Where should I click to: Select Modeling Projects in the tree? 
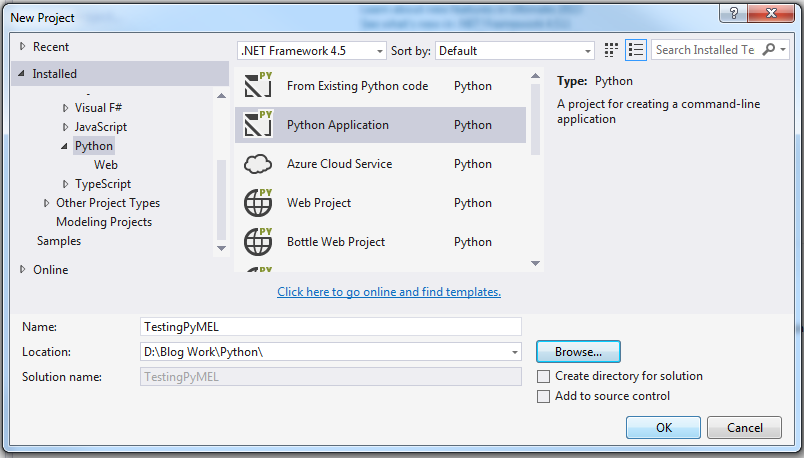(104, 222)
